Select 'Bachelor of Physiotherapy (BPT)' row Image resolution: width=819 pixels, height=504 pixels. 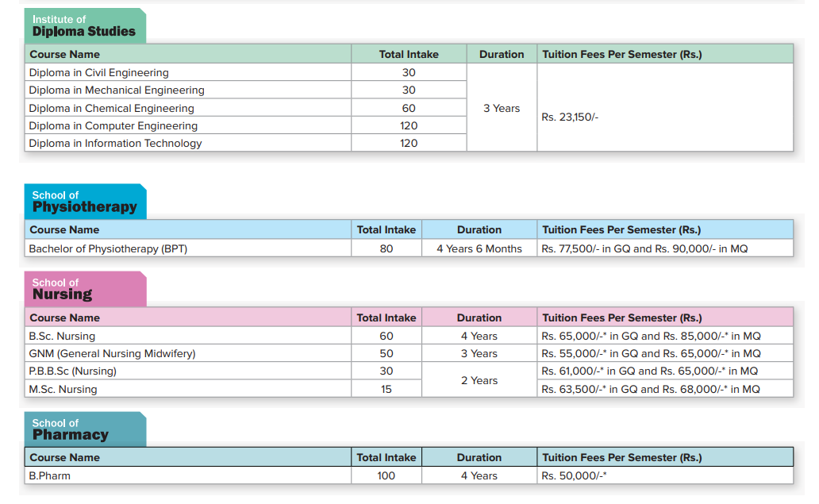click(x=409, y=248)
